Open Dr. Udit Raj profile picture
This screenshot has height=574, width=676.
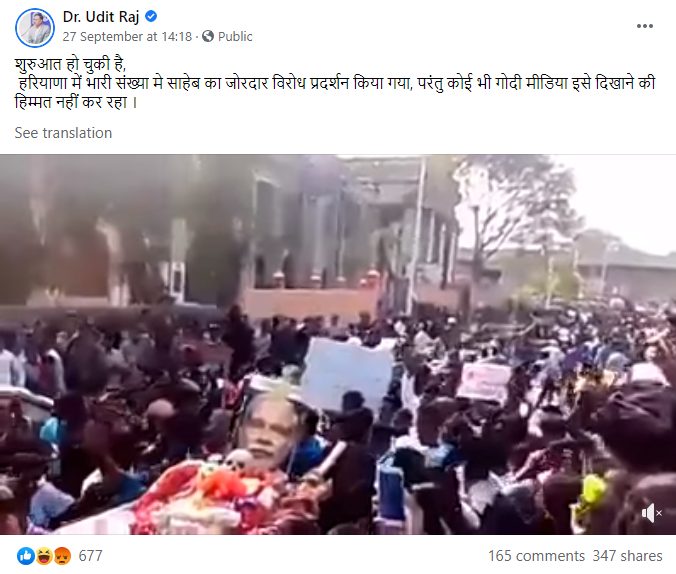pos(35,27)
